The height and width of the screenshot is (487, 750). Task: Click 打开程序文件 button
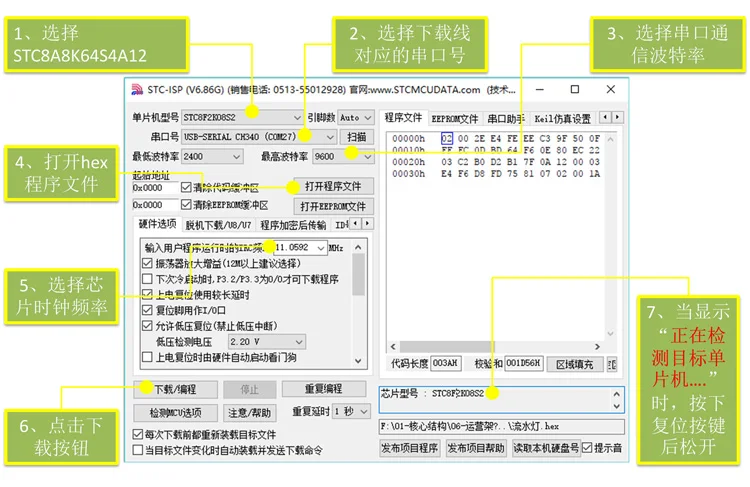(333, 186)
